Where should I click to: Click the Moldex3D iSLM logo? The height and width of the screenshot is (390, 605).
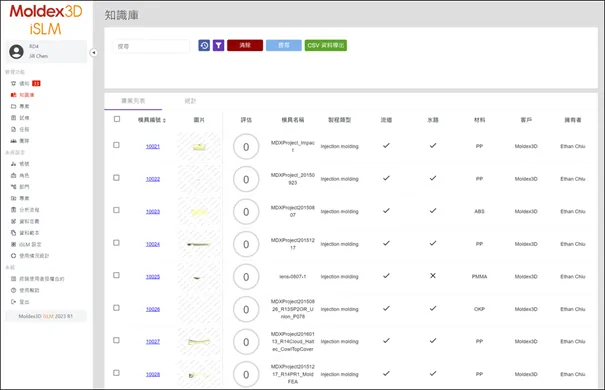[x=46, y=20]
